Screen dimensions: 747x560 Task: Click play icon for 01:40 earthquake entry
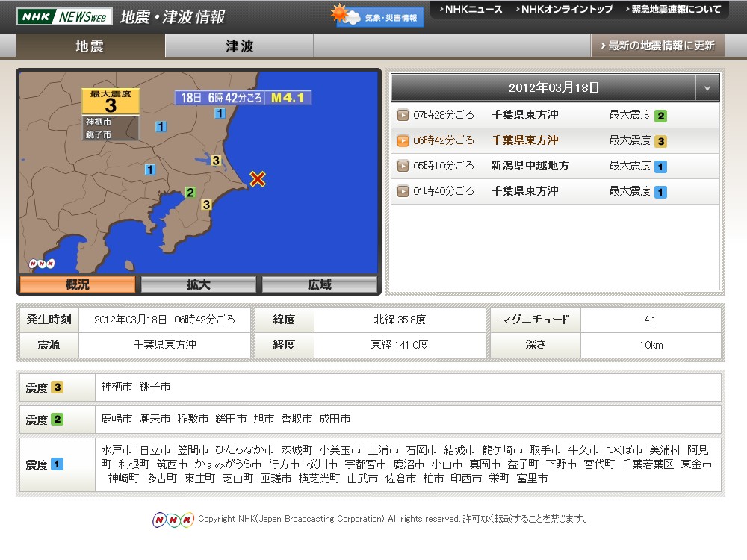pyautogui.click(x=403, y=191)
